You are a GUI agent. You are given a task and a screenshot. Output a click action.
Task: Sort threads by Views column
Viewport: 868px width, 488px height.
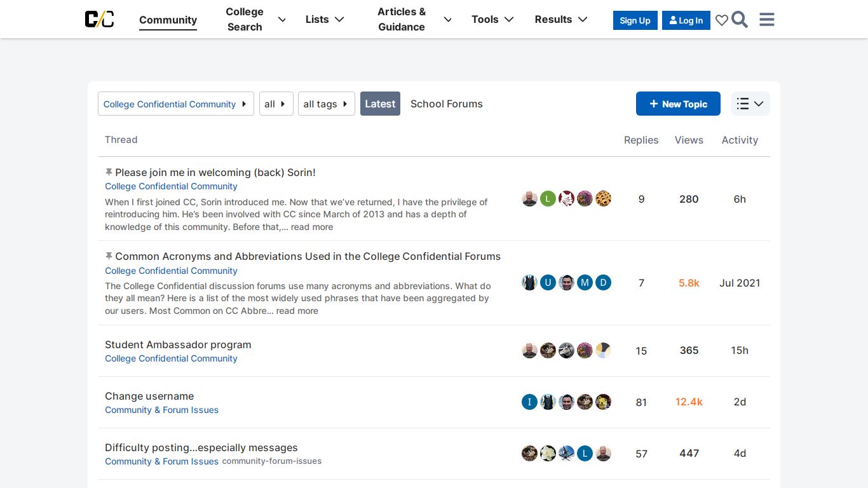click(689, 140)
